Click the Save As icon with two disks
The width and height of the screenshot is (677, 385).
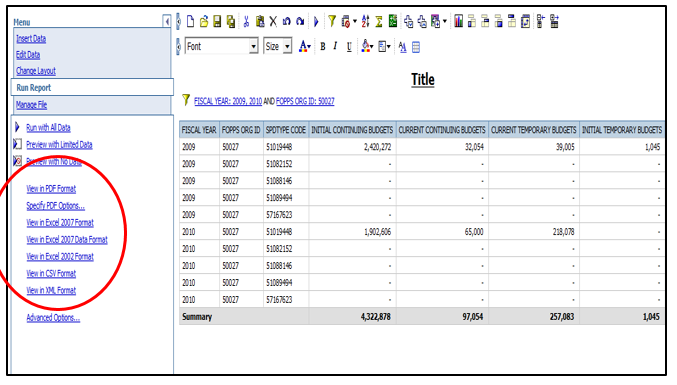[231, 21]
